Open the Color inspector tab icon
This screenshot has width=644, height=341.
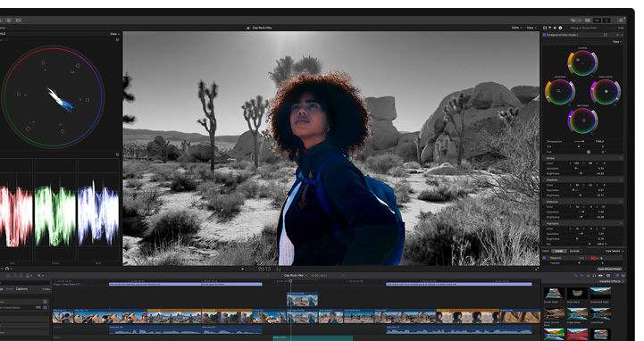(x=550, y=28)
